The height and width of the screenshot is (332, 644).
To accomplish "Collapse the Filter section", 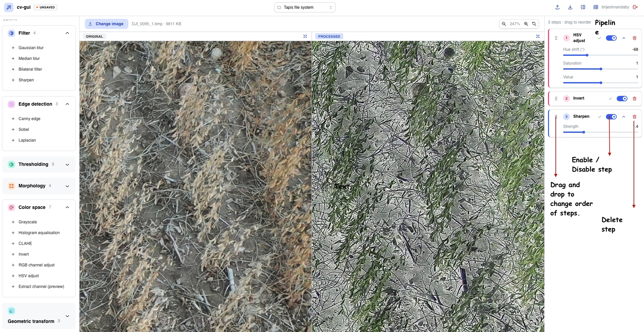I will 67,33.
